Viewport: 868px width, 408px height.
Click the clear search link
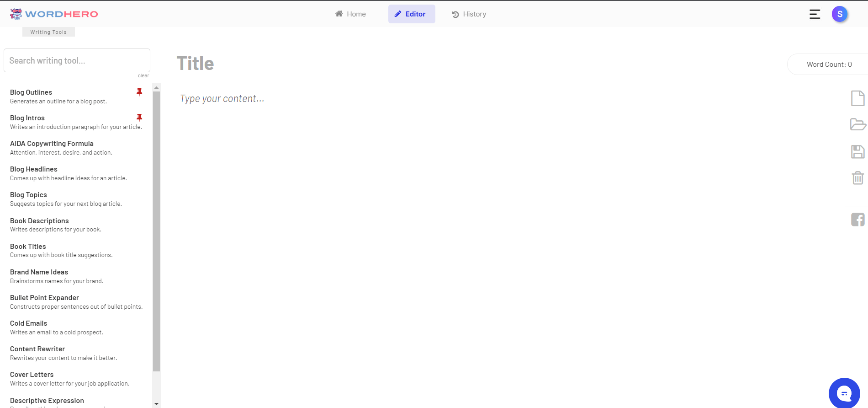(143, 76)
